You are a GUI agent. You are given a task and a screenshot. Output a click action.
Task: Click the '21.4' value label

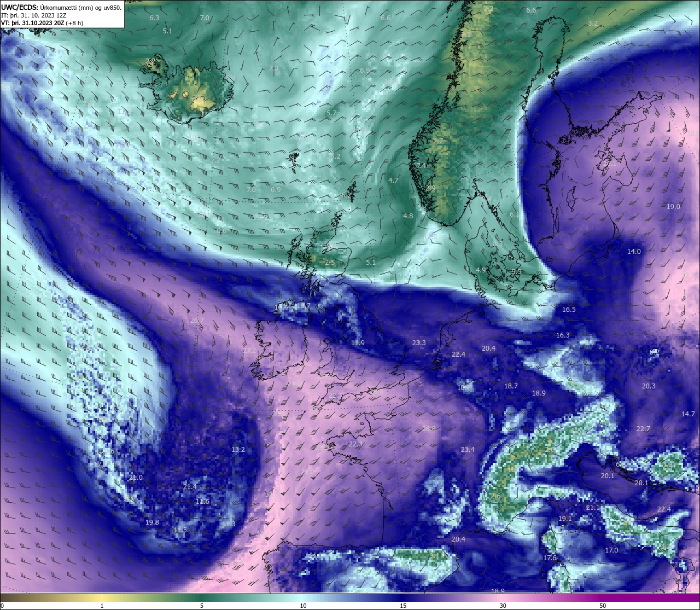(190, 487)
